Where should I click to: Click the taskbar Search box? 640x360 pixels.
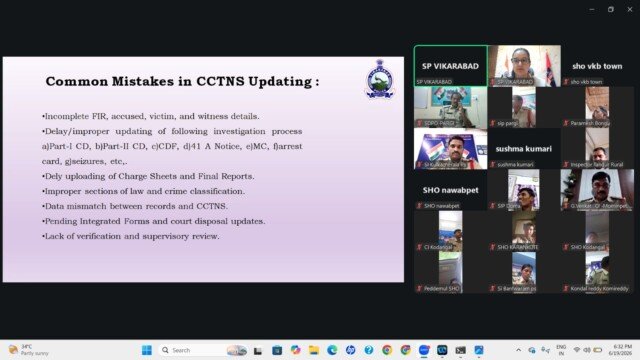(x=203, y=350)
